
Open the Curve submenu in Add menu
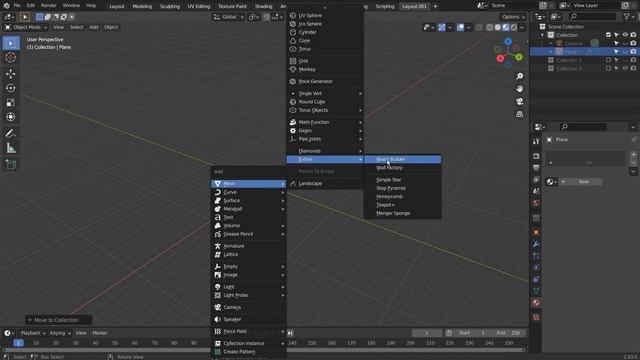pyautogui.click(x=248, y=192)
